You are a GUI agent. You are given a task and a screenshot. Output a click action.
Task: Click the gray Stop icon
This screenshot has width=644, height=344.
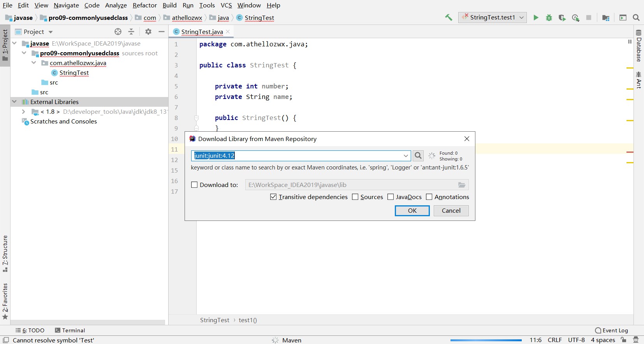[x=589, y=18]
